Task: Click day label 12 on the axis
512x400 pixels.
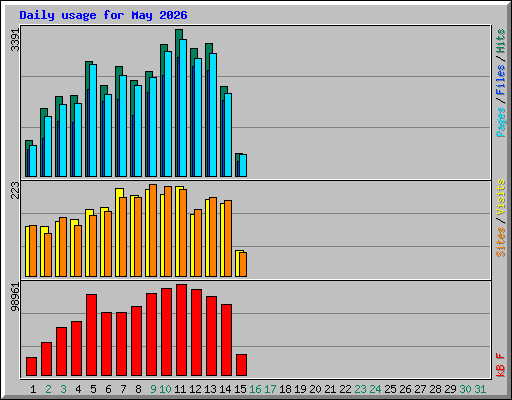Action: (x=195, y=389)
